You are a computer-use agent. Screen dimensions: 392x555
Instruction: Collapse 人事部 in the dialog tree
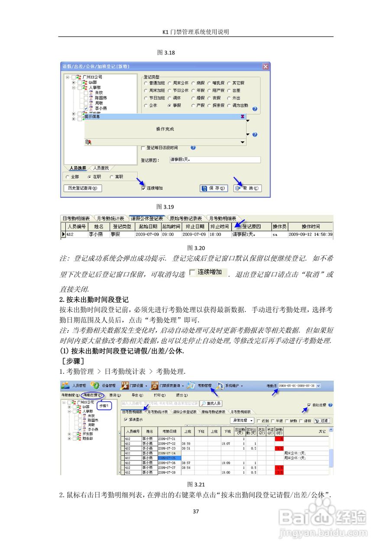74,87
